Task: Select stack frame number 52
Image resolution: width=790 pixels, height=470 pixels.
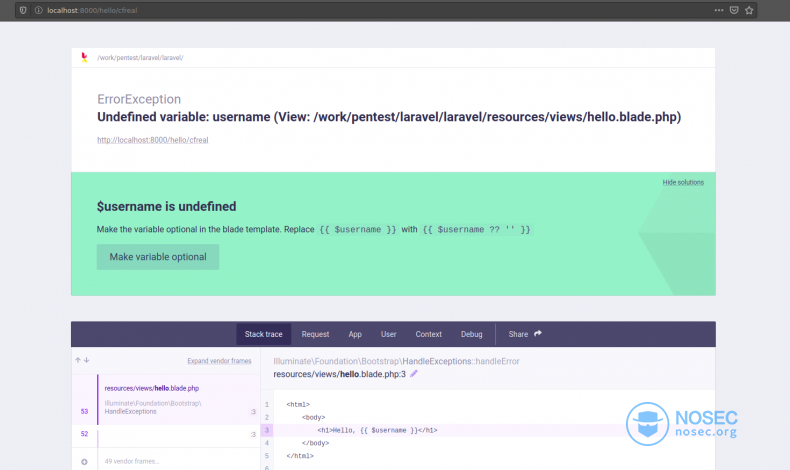Action: pos(166,436)
